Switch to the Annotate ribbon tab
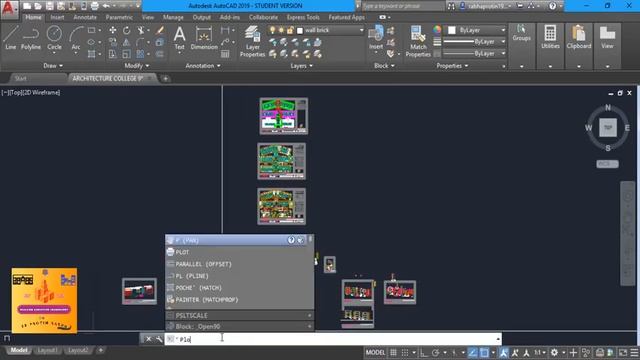 [x=85, y=17]
